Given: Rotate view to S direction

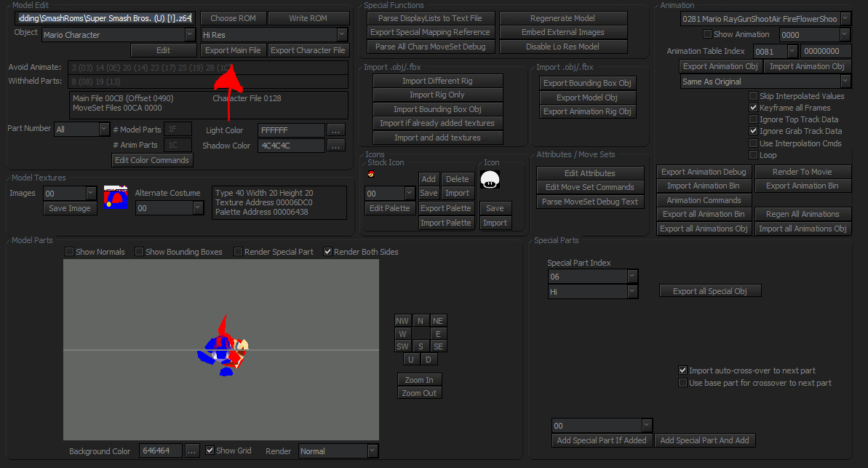Looking at the screenshot, I should [x=421, y=346].
